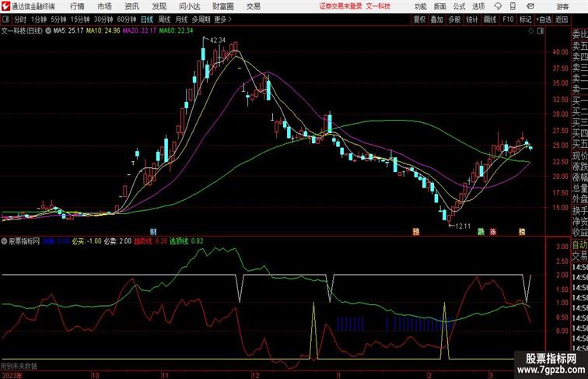The image size is (588, 379).
Task: Click the MA20: 22.17 label
Action: (139, 31)
